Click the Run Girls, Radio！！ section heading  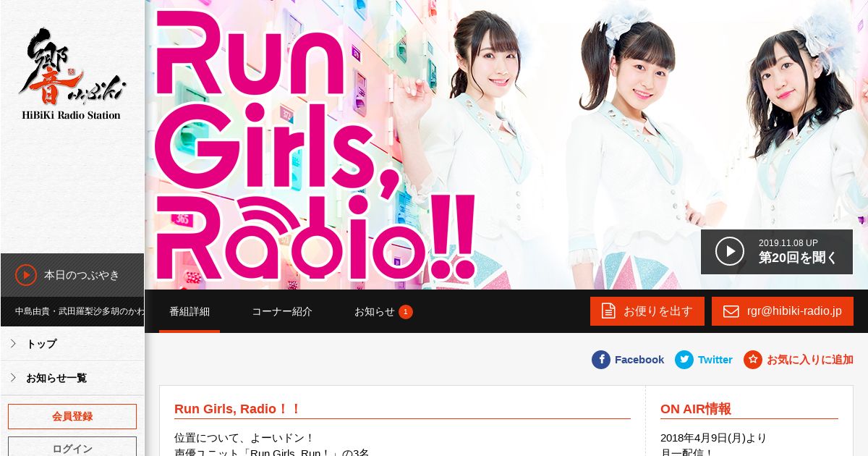coord(238,409)
